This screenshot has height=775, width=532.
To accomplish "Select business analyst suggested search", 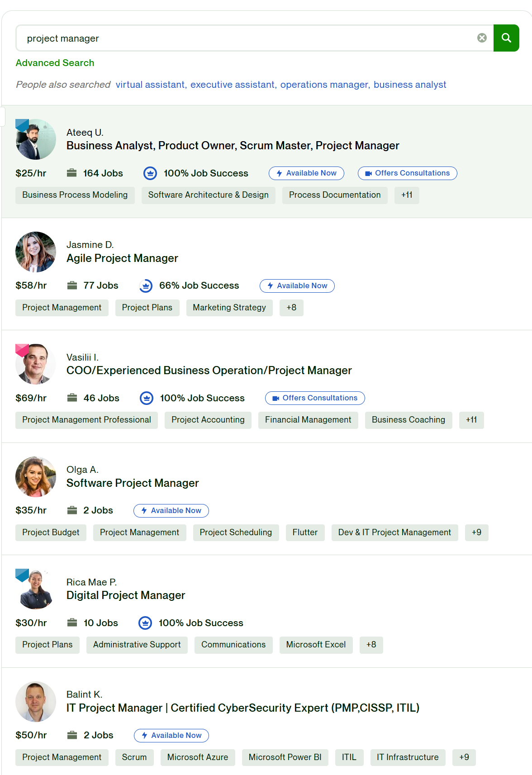I will tap(410, 85).
